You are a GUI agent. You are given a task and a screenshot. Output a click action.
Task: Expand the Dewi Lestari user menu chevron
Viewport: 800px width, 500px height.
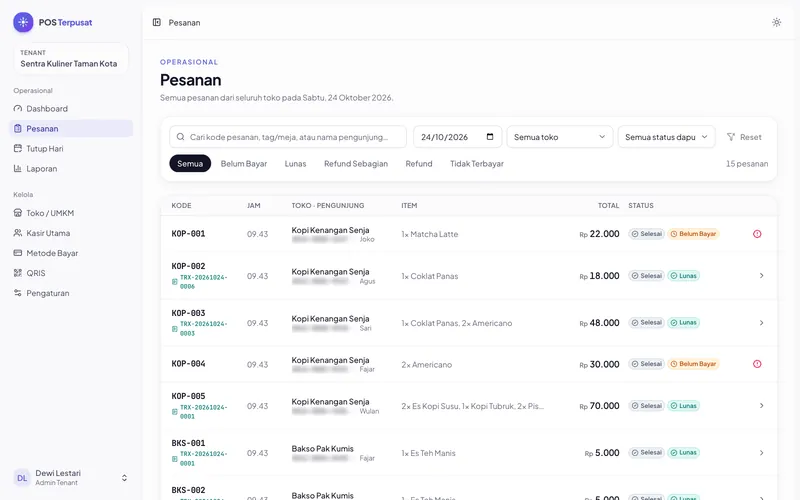[124, 478]
